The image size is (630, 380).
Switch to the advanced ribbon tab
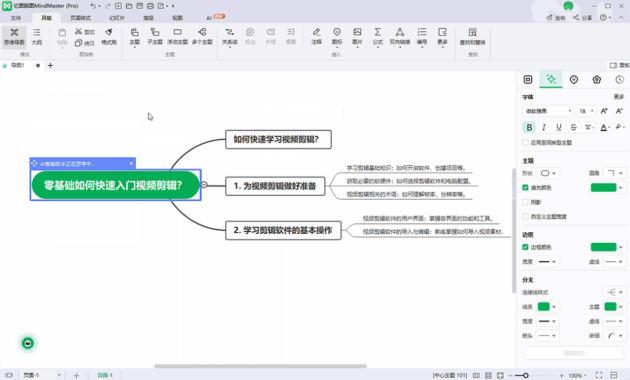[x=148, y=18]
